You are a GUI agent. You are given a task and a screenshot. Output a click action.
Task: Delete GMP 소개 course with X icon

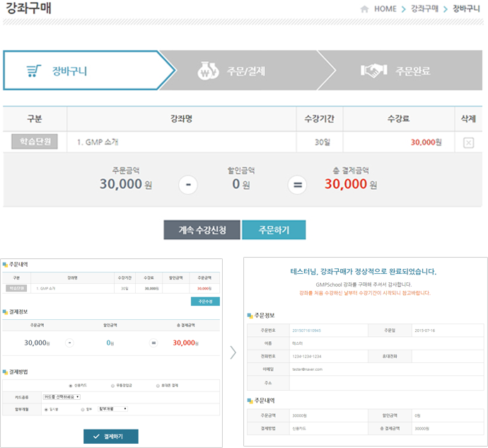click(x=468, y=142)
